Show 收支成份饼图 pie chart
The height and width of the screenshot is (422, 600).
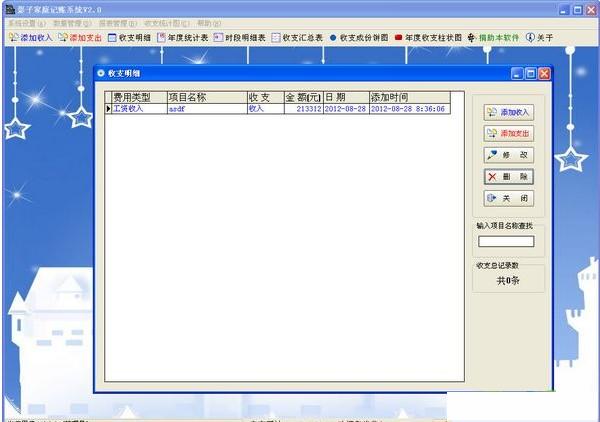359,37
